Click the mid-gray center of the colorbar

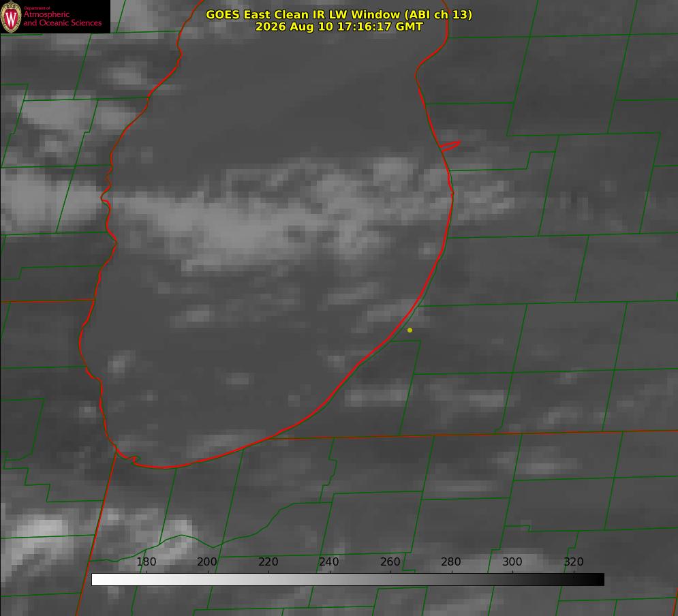(348, 580)
